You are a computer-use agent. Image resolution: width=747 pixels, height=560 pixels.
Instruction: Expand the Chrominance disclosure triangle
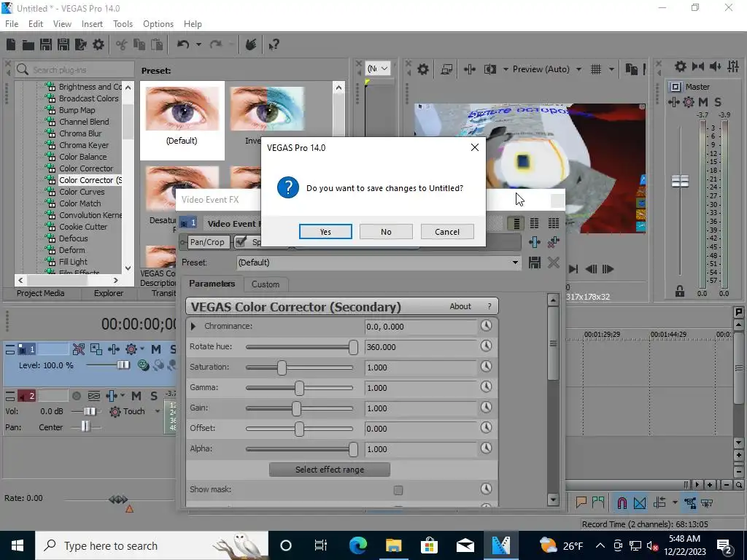point(193,326)
